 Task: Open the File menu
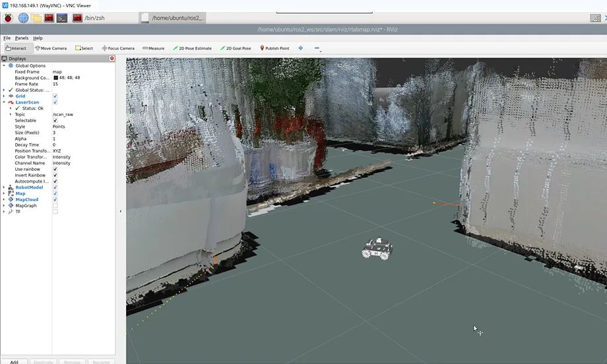pyautogui.click(x=7, y=38)
